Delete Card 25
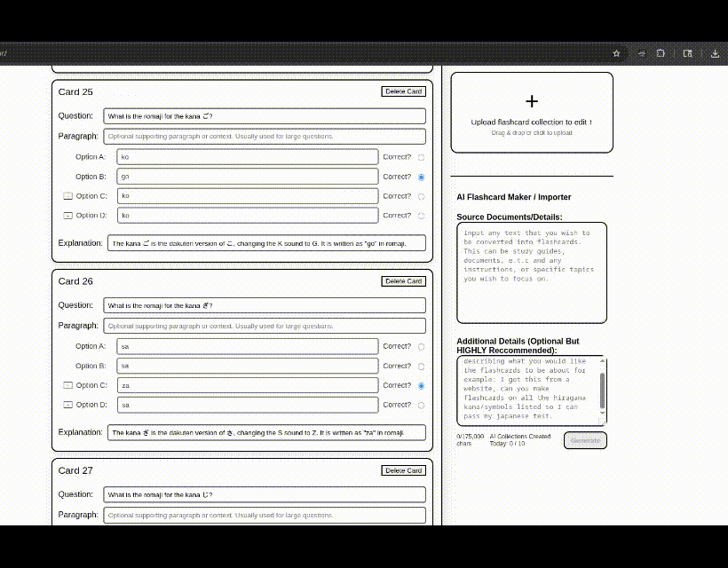The width and height of the screenshot is (728, 568). point(403,91)
